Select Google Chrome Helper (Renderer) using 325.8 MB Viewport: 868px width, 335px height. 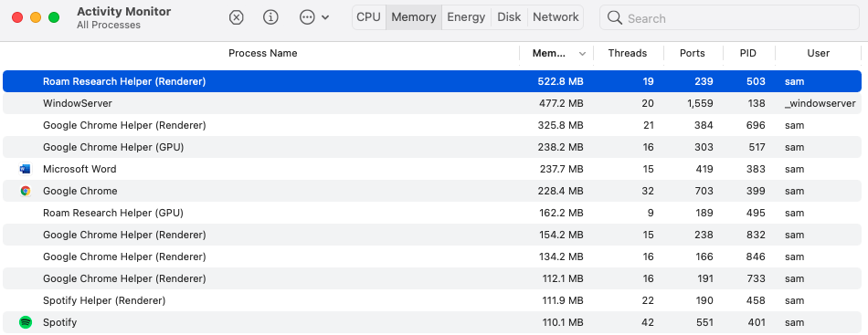tap(432, 125)
